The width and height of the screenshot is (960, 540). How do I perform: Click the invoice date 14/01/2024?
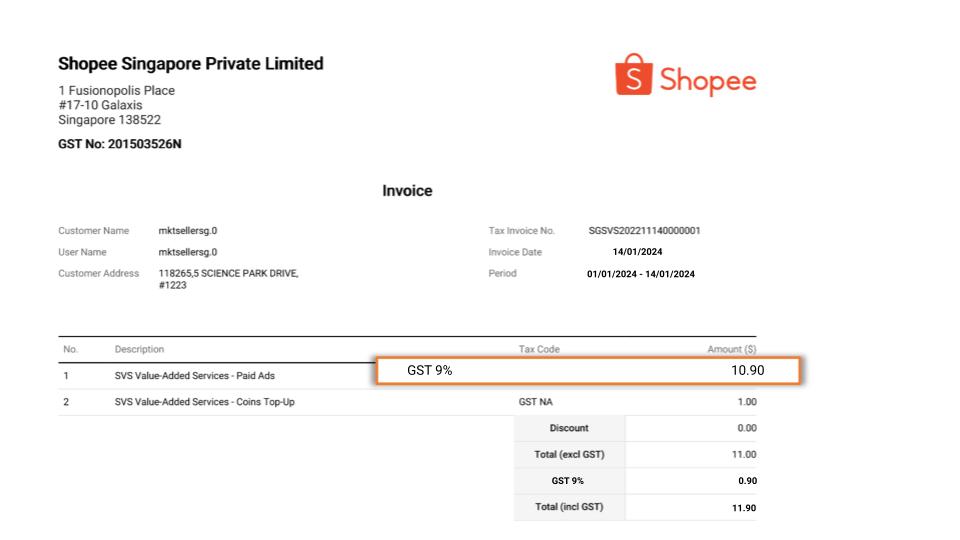pyautogui.click(x=637, y=252)
